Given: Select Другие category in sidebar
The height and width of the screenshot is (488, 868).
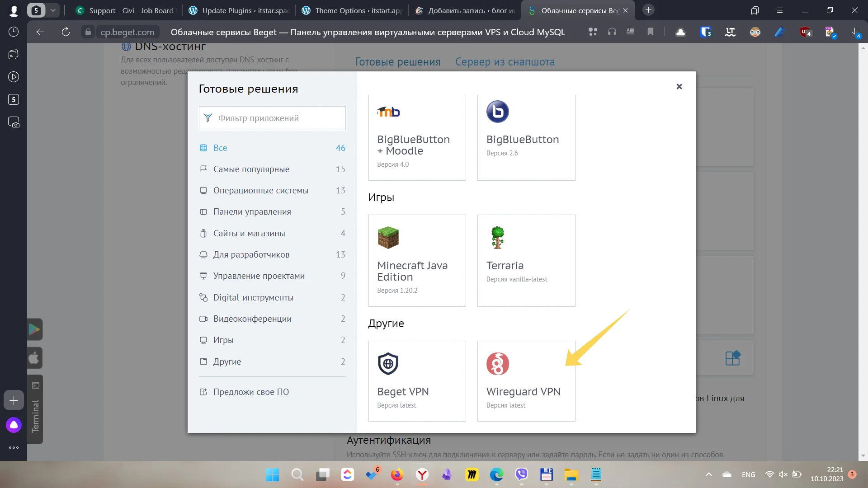Looking at the screenshot, I should [272, 361].
